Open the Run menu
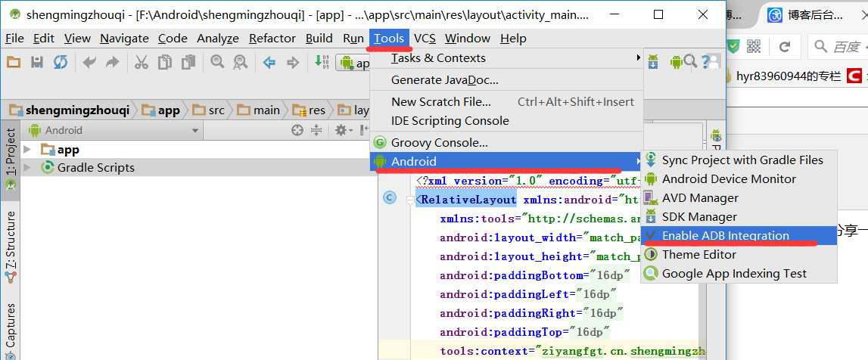 pos(353,38)
